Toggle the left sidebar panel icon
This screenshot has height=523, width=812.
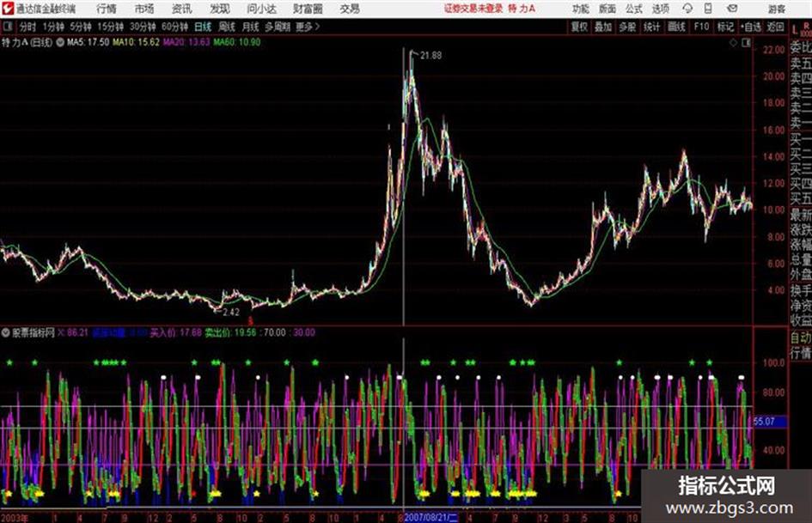point(7,26)
